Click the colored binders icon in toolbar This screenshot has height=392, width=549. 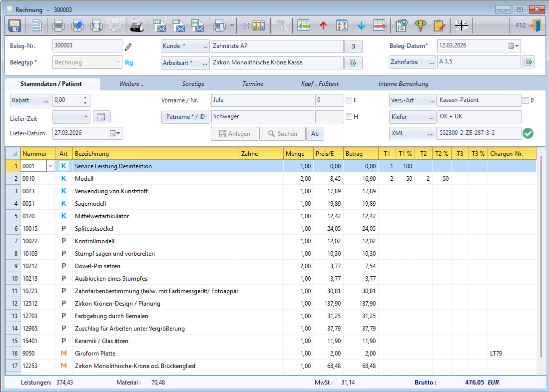point(258,25)
